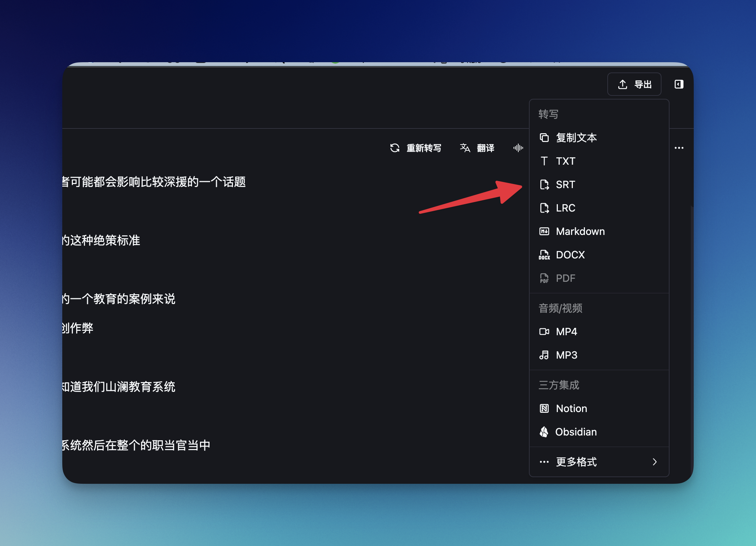756x546 pixels.
Task: Click the 重新转写 re-transcribe button
Action: (416, 148)
